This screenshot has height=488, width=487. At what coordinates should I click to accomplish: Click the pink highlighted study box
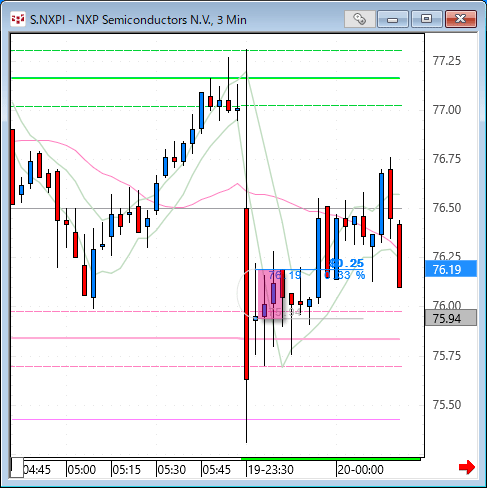coord(270,294)
